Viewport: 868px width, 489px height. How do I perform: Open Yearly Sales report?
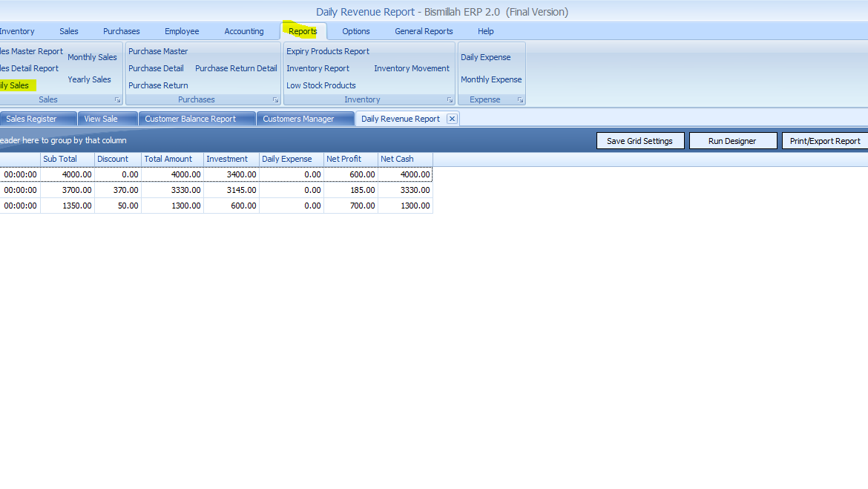[x=90, y=79]
